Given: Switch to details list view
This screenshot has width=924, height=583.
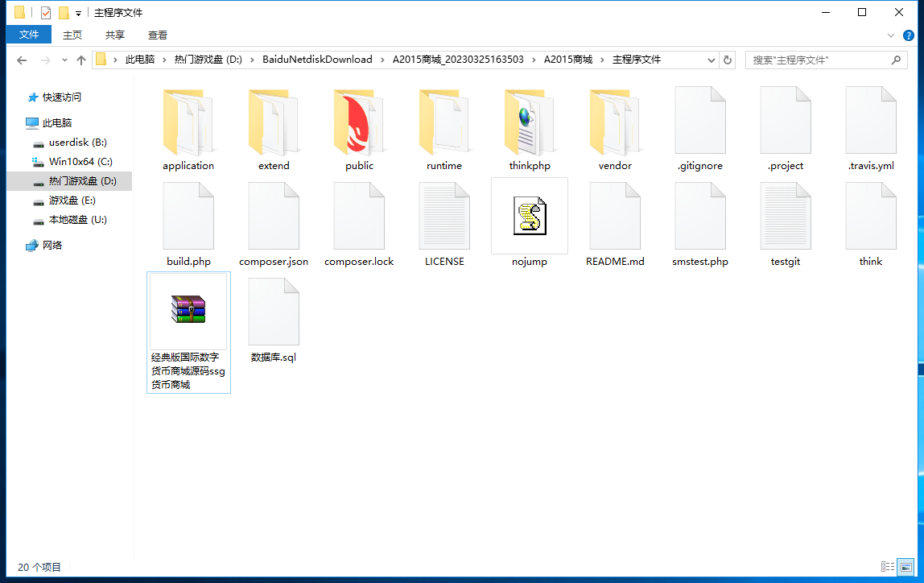Looking at the screenshot, I should coord(888,567).
